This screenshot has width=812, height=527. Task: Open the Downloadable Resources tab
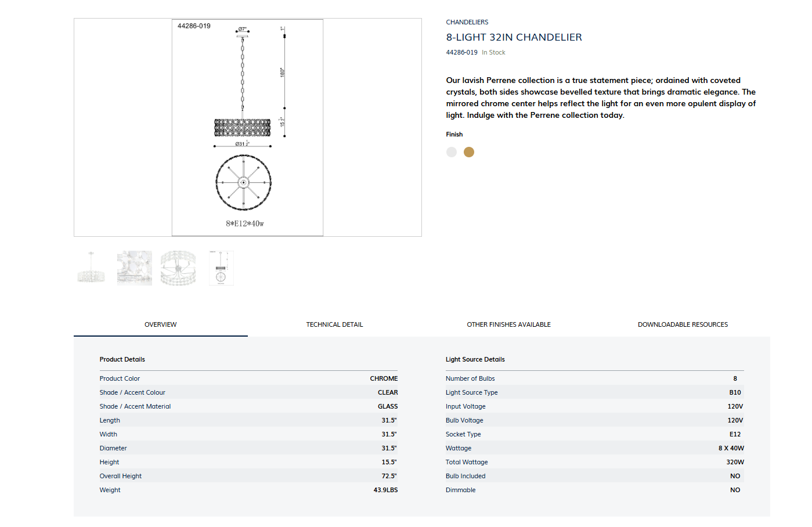(683, 324)
